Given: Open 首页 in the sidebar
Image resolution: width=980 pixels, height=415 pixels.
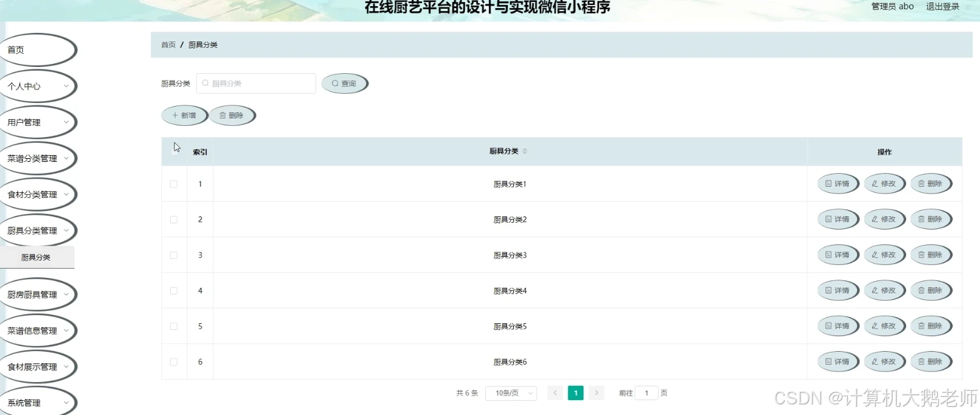Looking at the screenshot, I should 37,50.
